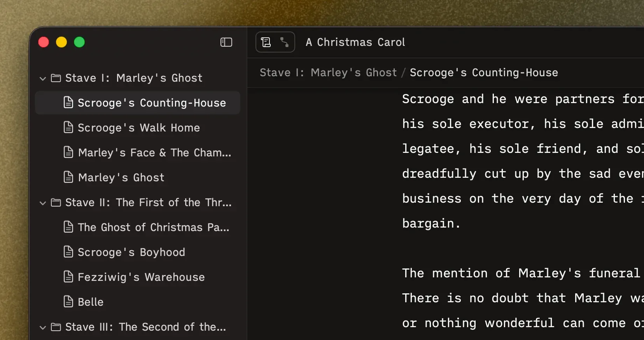Open Scrooge's Walk Home document

(138, 128)
